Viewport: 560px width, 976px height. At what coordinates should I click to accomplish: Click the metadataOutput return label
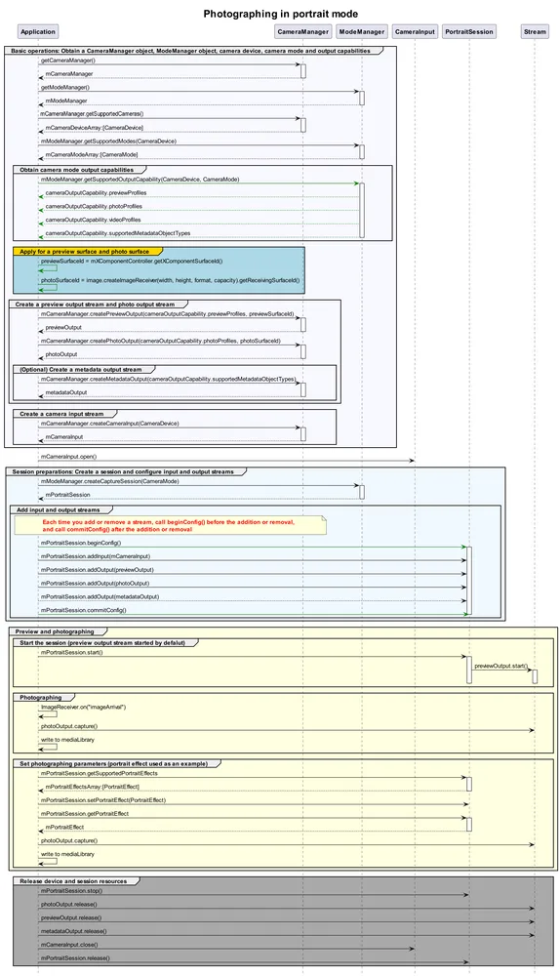click(x=66, y=392)
